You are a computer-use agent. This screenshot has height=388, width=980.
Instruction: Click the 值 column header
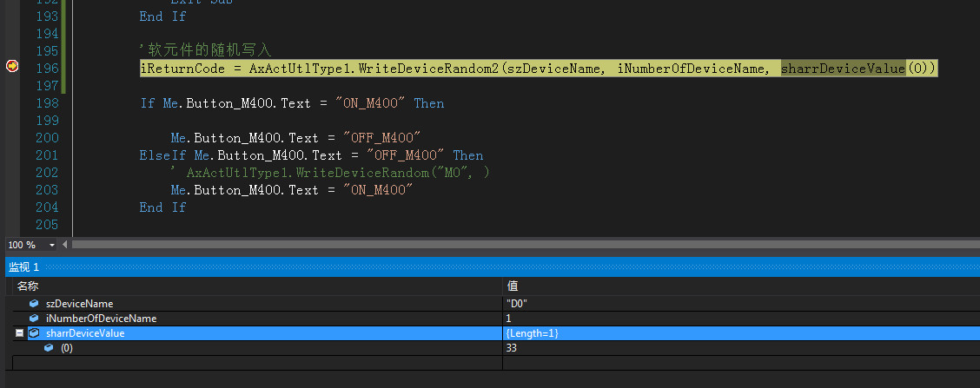[513, 286]
